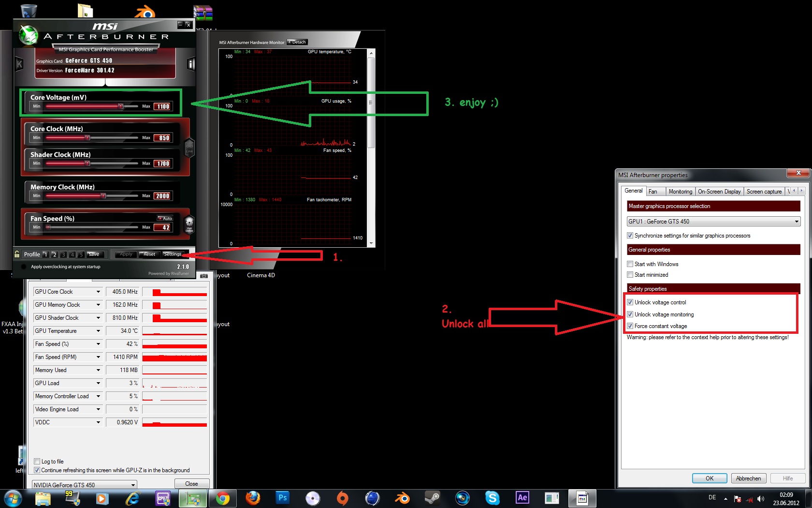
Task: Toggle Continue refreshing while GPU-Z in background
Action: coord(37,470)
